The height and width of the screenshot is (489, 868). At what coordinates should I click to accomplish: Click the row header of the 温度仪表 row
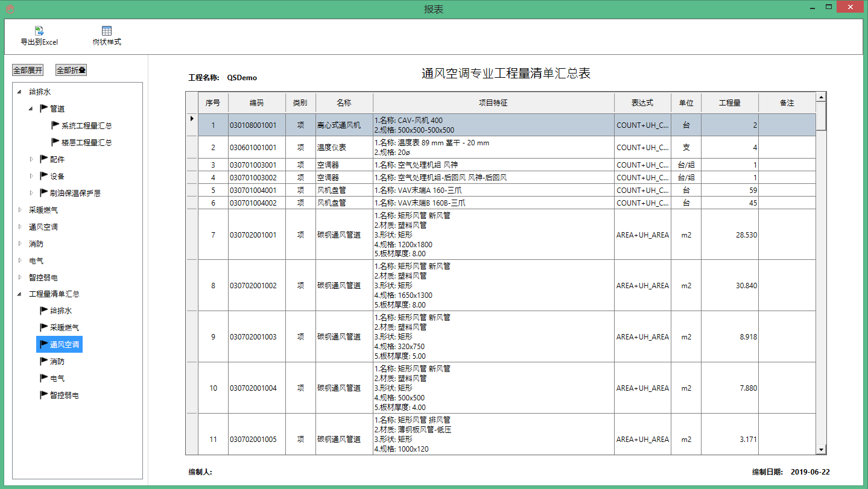(x=191, y=147)
